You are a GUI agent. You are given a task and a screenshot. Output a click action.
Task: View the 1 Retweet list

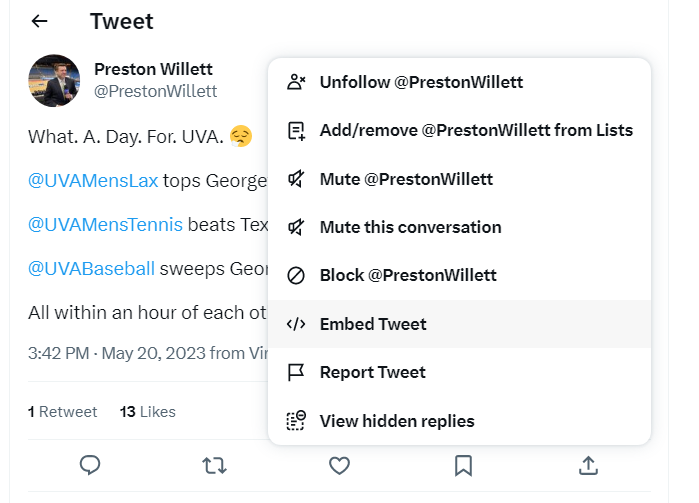(63, 411)
